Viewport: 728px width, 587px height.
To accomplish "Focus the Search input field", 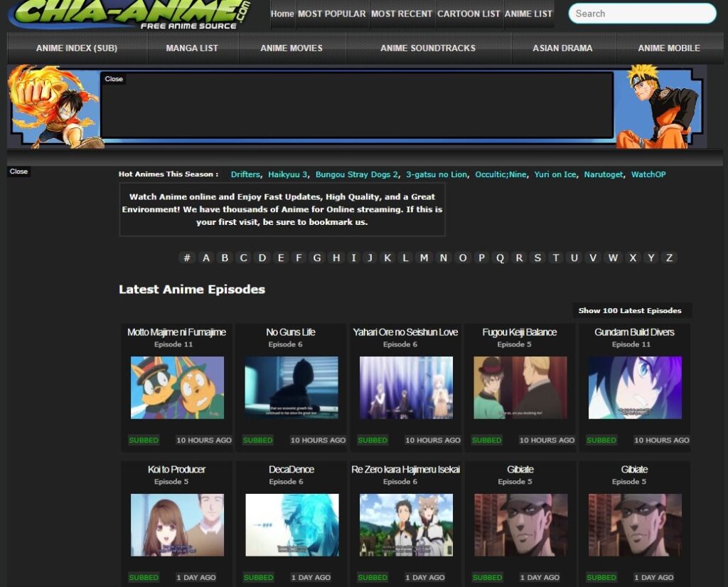I will 642,14.
